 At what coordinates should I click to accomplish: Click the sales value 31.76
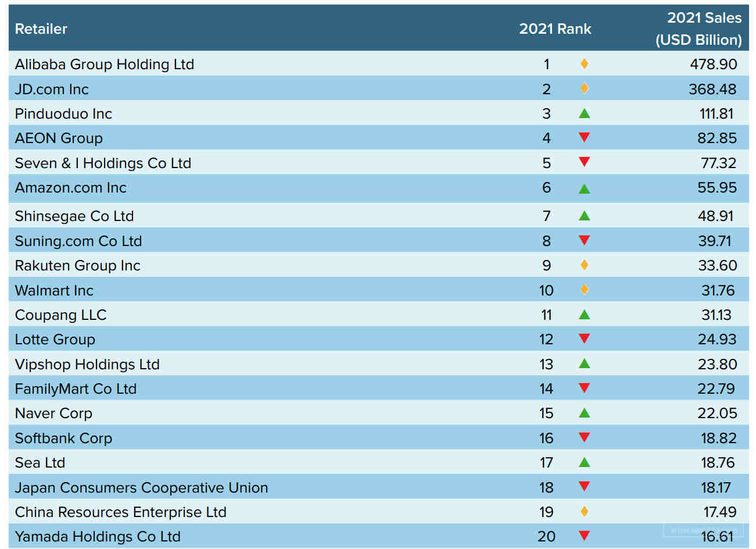point(718,290)
